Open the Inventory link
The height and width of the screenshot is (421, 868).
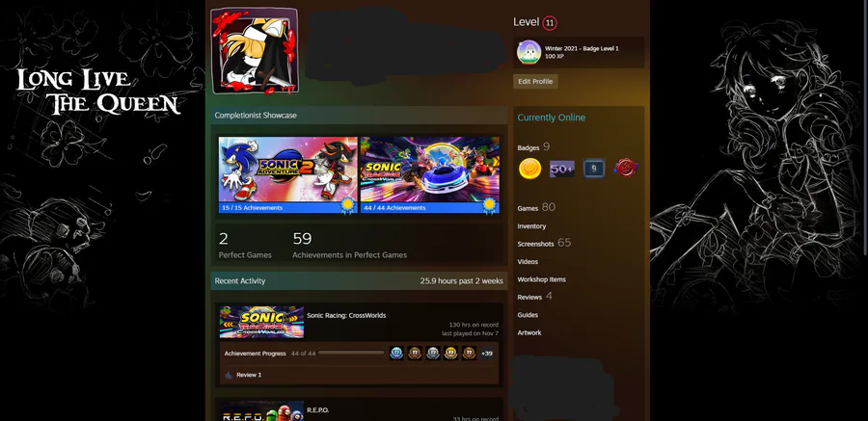pos(531,226)
